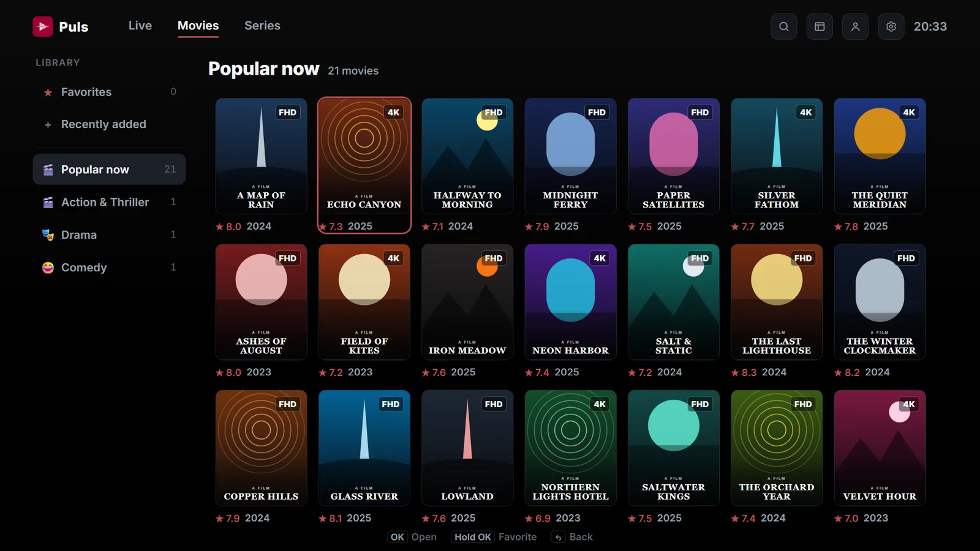Select the Action & Thriller category

[109, 202]
